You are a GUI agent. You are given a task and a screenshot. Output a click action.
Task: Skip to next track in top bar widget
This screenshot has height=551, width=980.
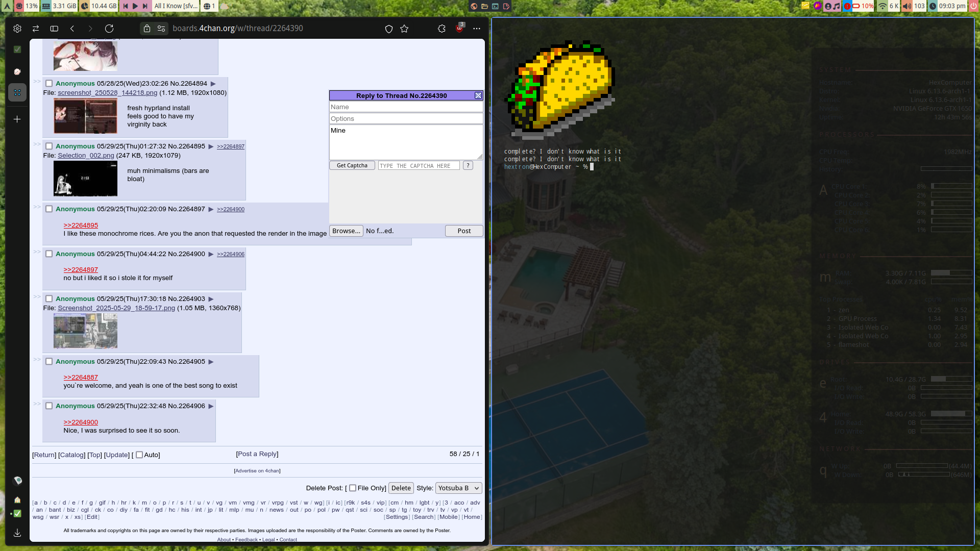click(x=145, y=6)
